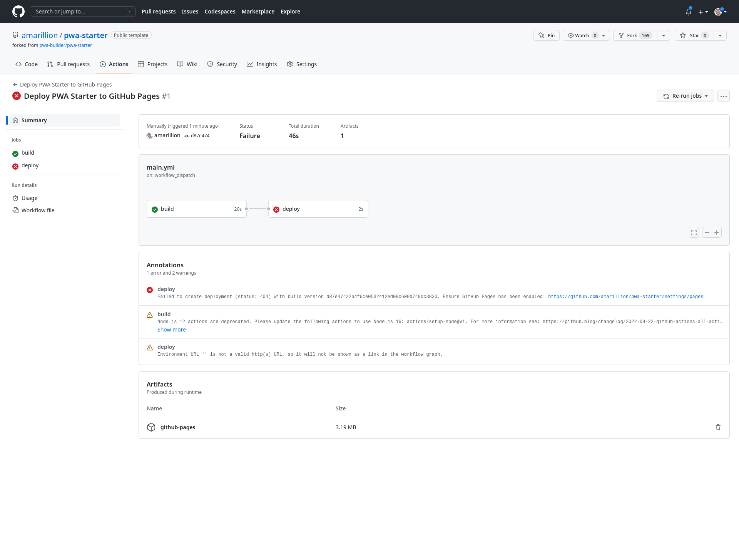Click the search or jump to field

tap(83, 12)
